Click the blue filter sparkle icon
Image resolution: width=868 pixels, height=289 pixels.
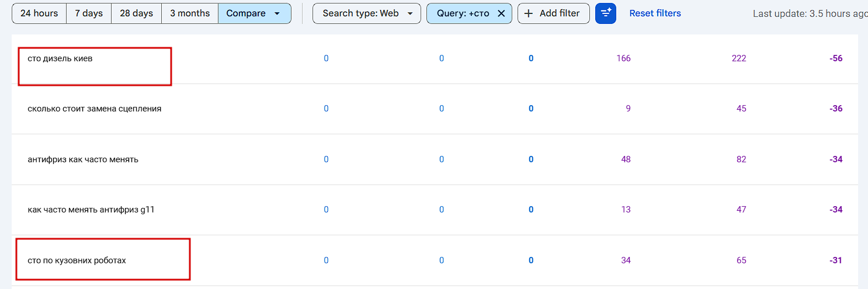pyautogui.click(x=606, y=13)
